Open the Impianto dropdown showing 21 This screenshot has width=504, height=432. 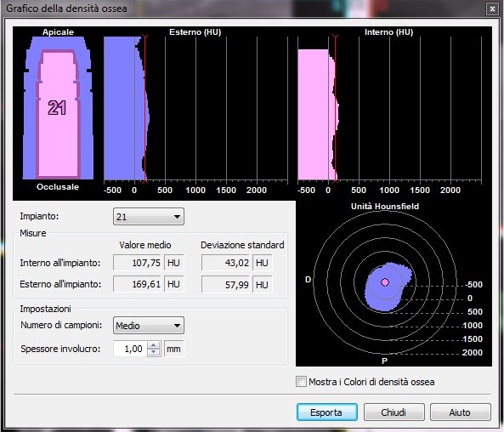click(149, 217)
